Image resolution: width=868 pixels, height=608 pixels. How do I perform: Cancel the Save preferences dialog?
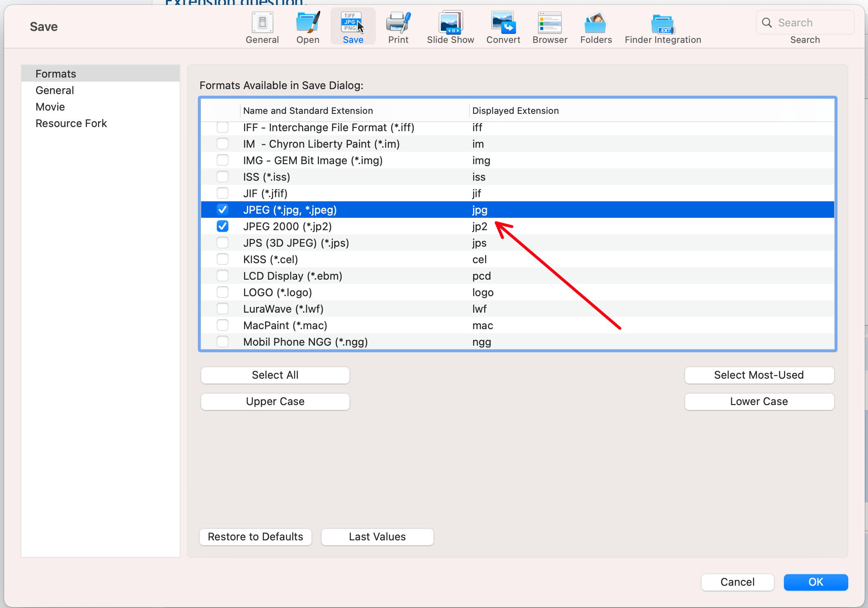click(x=737, y=582)
